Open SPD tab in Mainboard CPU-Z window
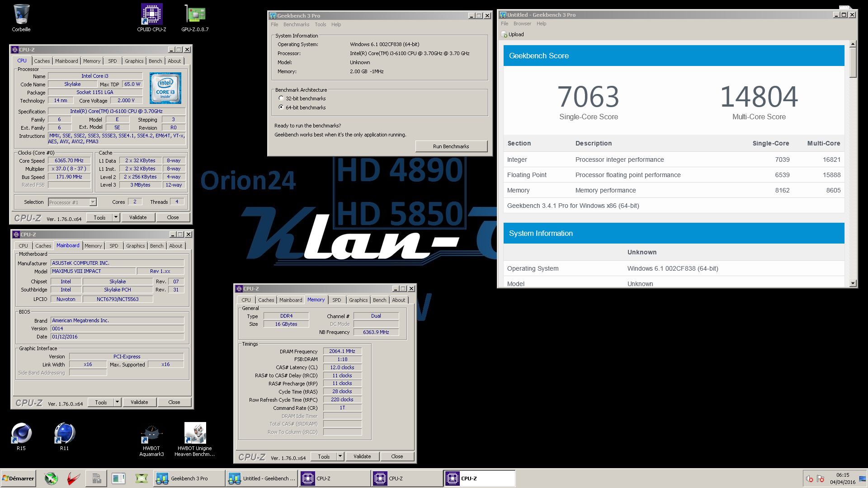 113,246
